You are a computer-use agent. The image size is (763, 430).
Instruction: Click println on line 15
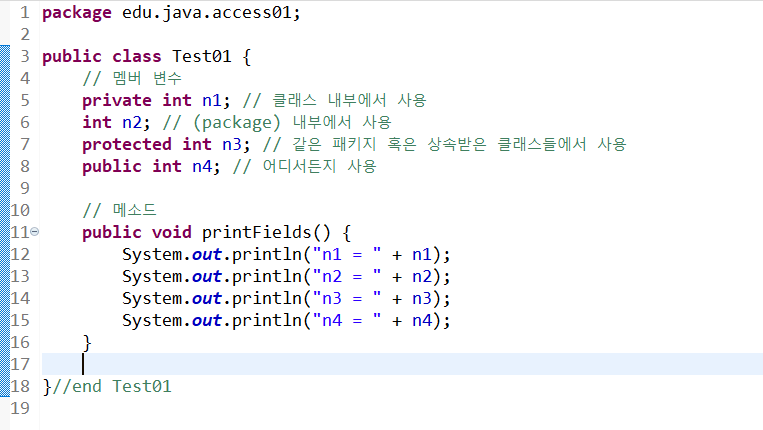point(267,321)
